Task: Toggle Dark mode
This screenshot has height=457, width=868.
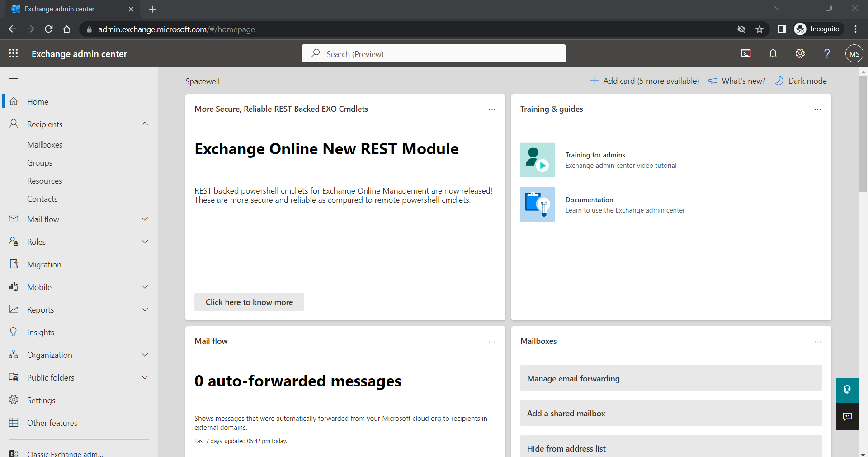Action: [x=801, y=81]
